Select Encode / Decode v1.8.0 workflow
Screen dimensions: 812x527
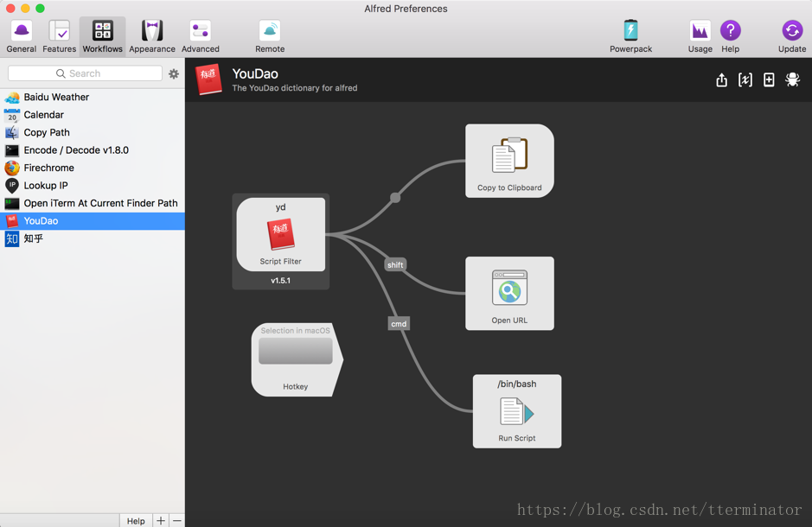[93, 150]
